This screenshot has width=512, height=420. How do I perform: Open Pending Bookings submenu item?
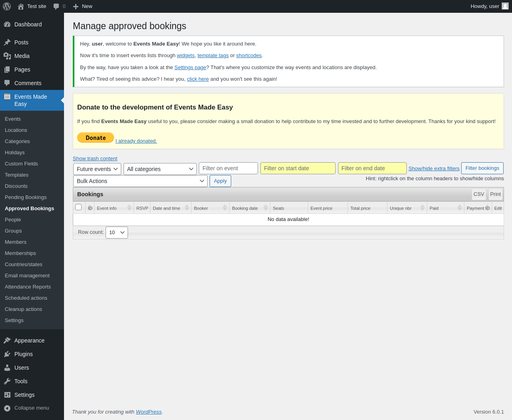26,197
